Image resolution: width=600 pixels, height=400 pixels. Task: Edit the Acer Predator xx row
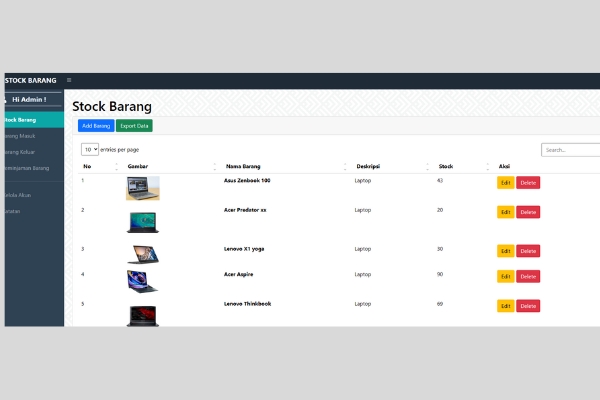pyautogui.click(x=505, y=212)
